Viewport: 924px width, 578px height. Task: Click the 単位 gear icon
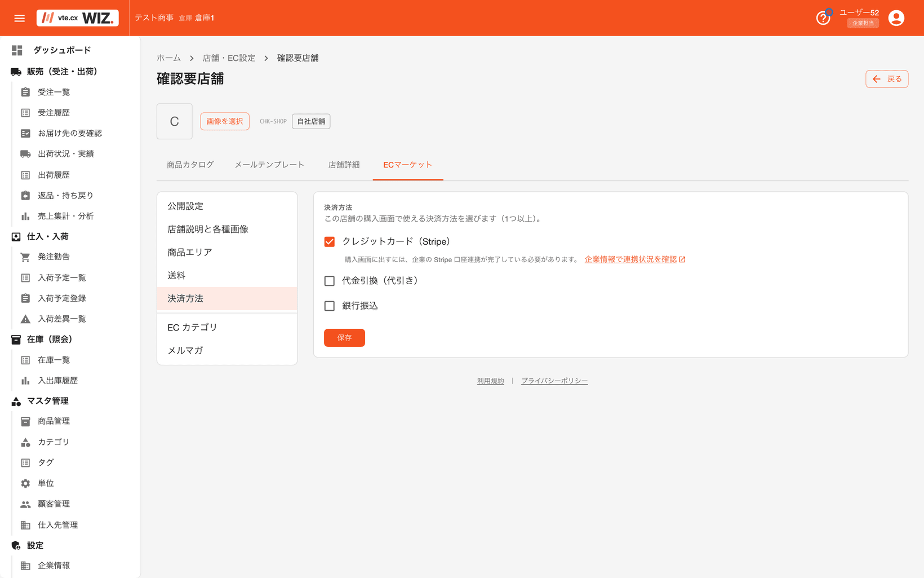point(25,483)
